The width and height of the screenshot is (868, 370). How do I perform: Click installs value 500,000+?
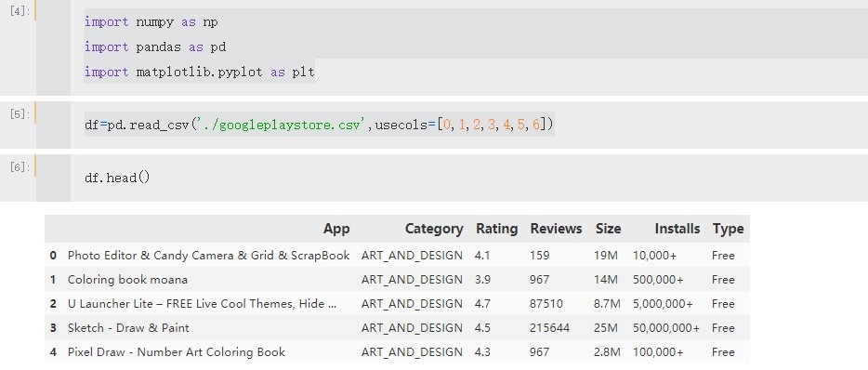pos(658,280)
